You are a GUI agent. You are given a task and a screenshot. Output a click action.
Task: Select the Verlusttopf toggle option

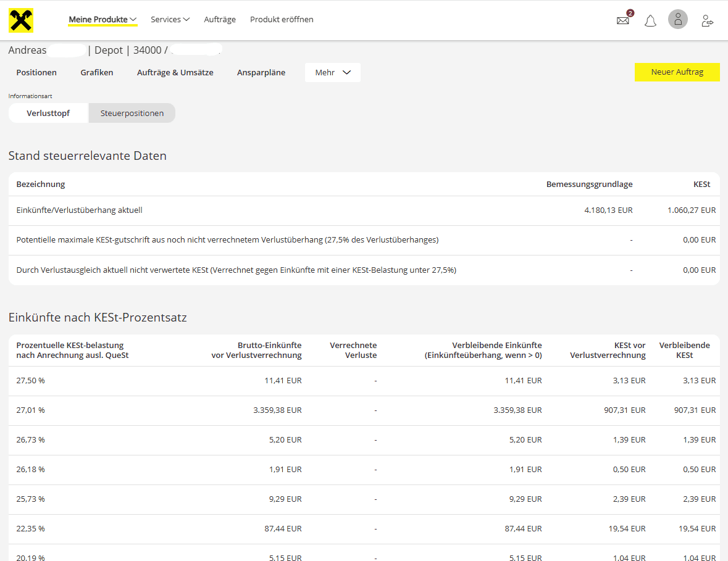(x=48, y=113)
